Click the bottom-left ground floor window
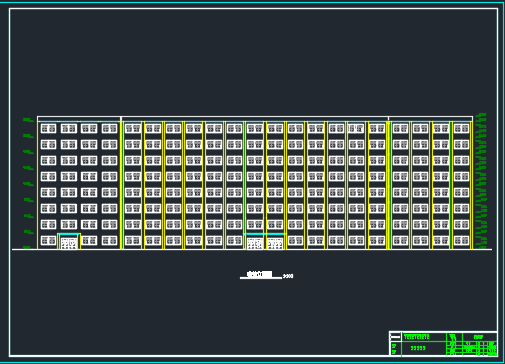Viewport: 505px width, 364px height. click(48, 240)
